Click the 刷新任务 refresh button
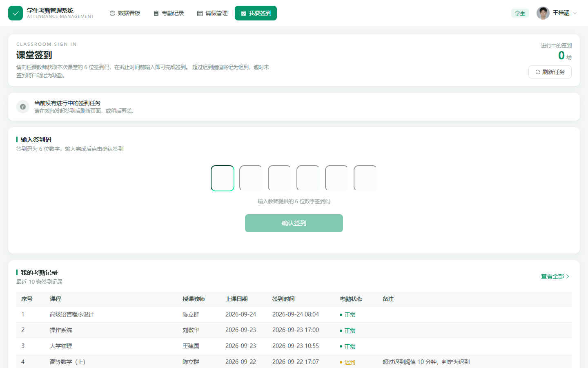The height and width of the screenshot is (368, 588). tap(550, 72)
